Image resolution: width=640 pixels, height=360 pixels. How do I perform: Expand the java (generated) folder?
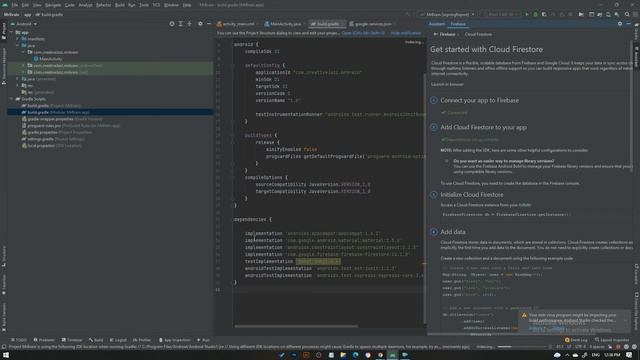[x=18, y=79]
